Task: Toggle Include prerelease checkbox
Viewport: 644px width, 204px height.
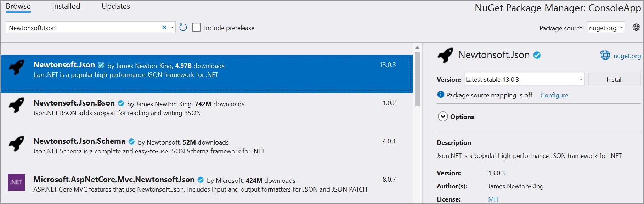Action: tap(197, 27)
